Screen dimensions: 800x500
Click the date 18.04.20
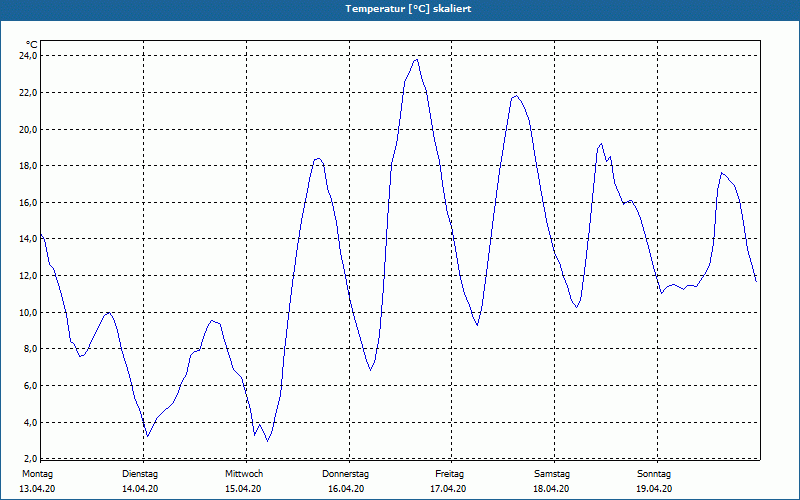[551, 489]
